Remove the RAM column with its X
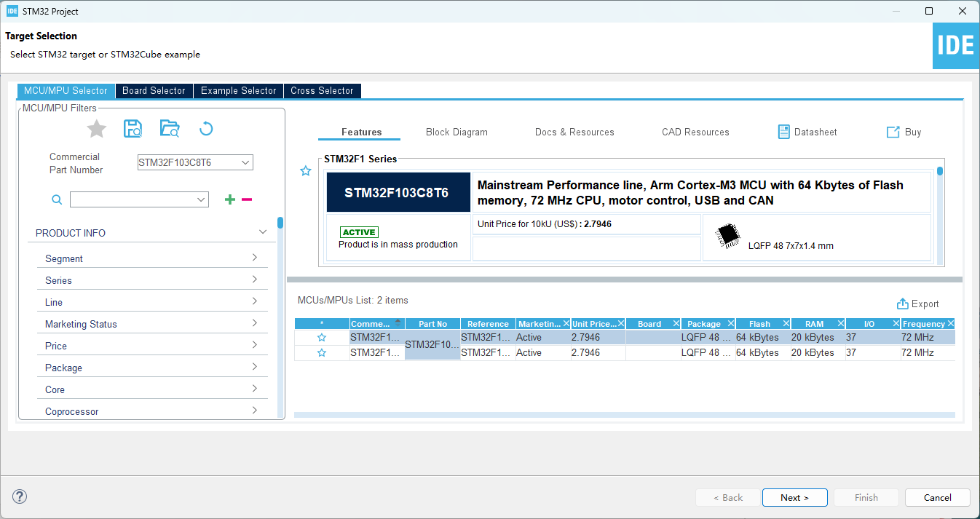This screenshot has width=980, height=519. pyautogui.click(x=840, y=324)
